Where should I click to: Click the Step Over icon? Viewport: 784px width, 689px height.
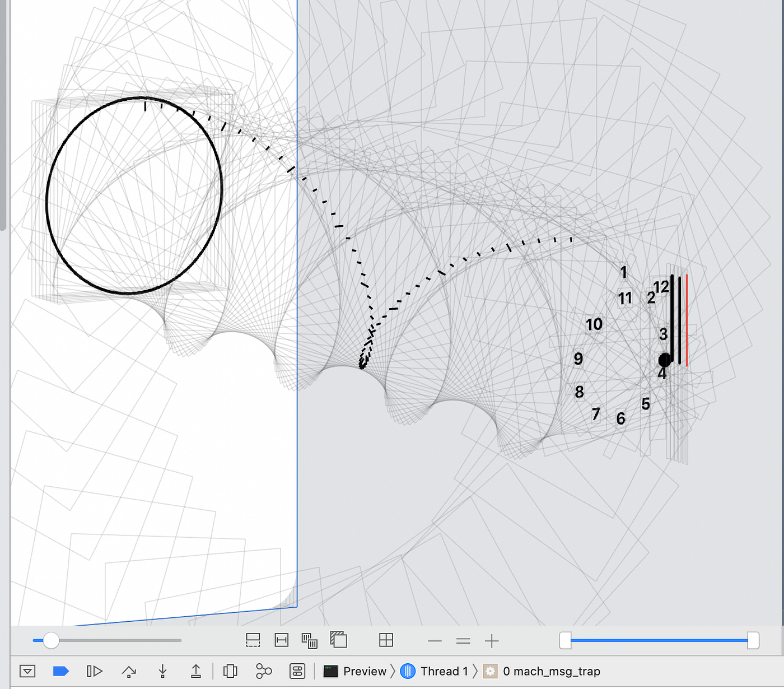coord(129,671)
